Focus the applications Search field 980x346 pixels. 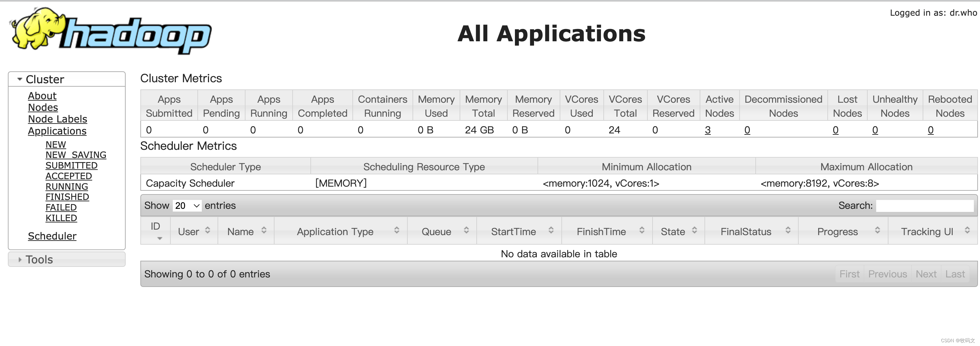pyautogui.click(x=924, y=206)
